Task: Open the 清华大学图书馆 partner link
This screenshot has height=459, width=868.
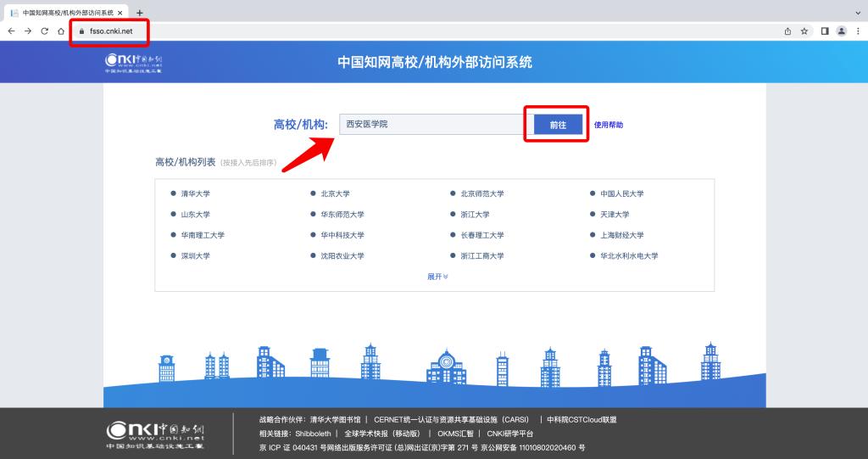Action: coord(335,420)
